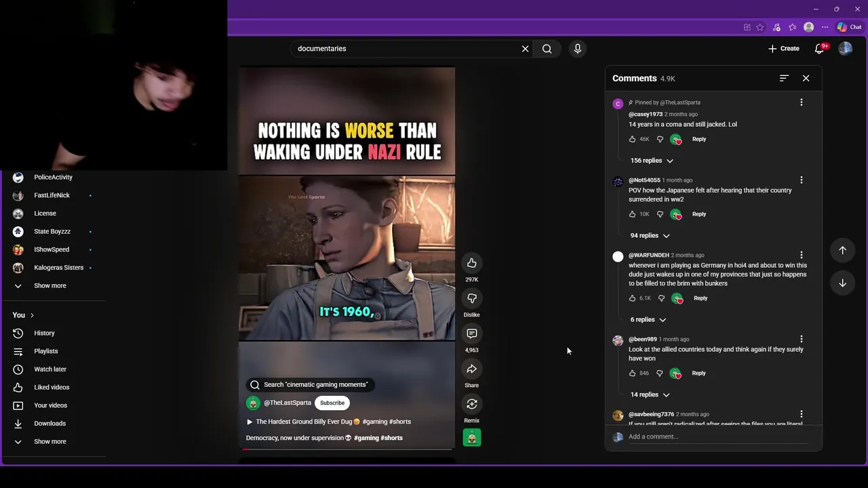The width and height of the screenshot is (868, 488).
Task: Go to next short with down arrow
Action: tap(842, 283)
